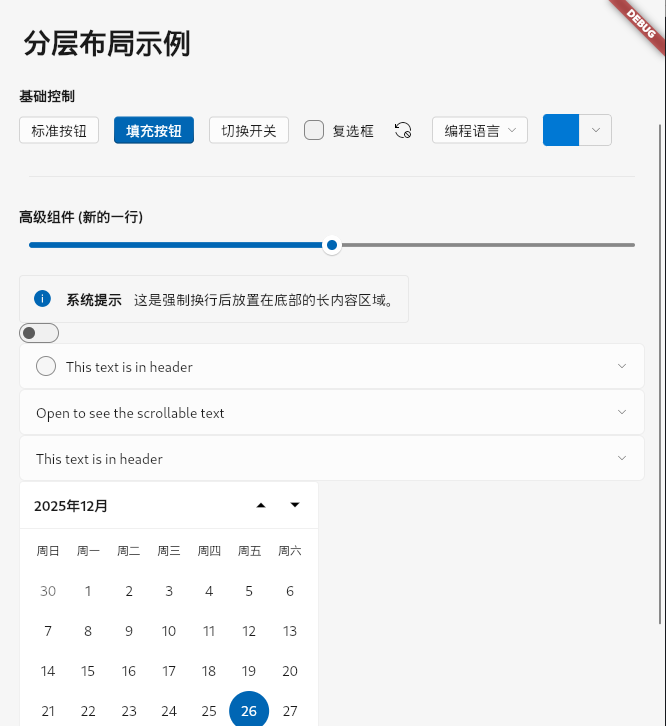The height and width of the screenshot is (726, 666).
Task: Toggle the 切换开关 button
Action: (x=249, y=131)
